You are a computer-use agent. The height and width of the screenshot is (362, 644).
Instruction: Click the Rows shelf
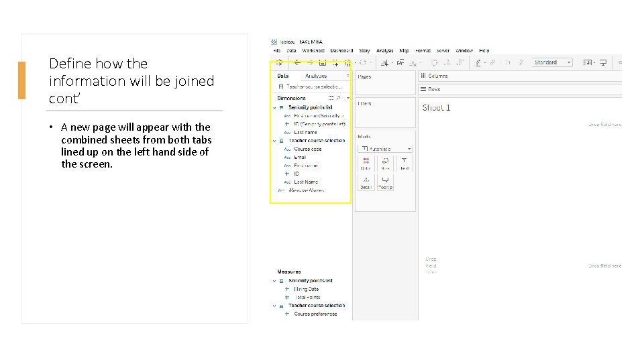click(x=520, y=89)
